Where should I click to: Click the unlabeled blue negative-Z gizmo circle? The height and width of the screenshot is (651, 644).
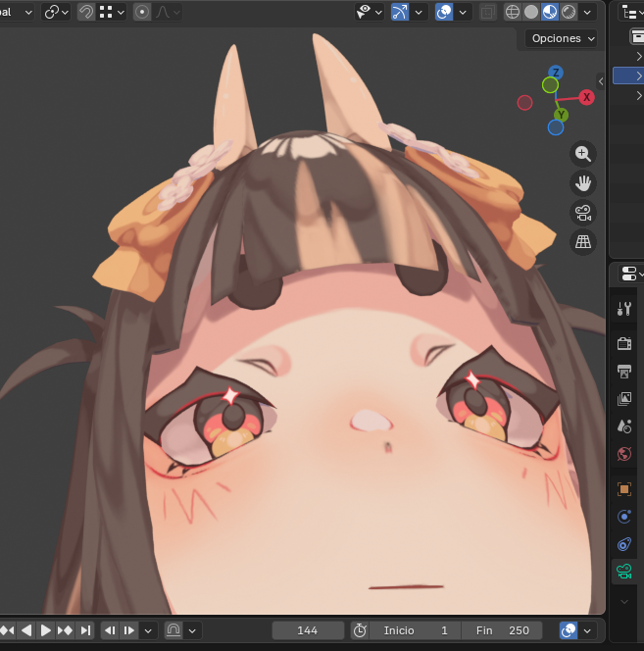coord(556,127)
